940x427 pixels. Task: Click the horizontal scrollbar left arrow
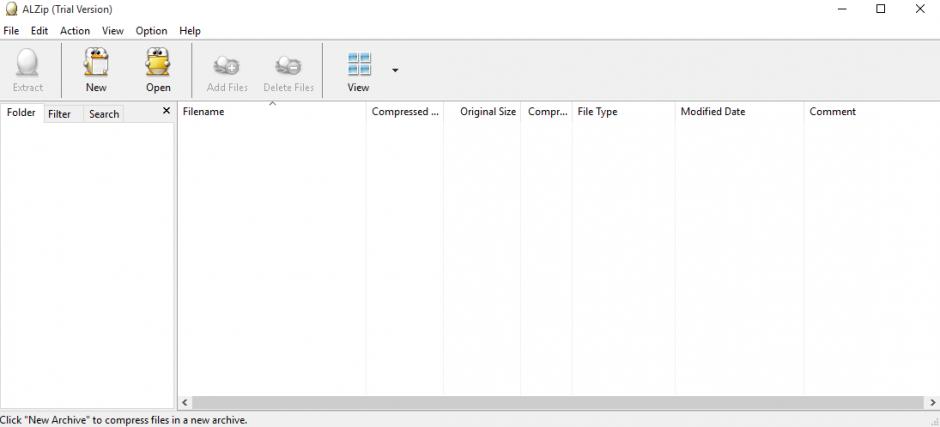point(185,402)
